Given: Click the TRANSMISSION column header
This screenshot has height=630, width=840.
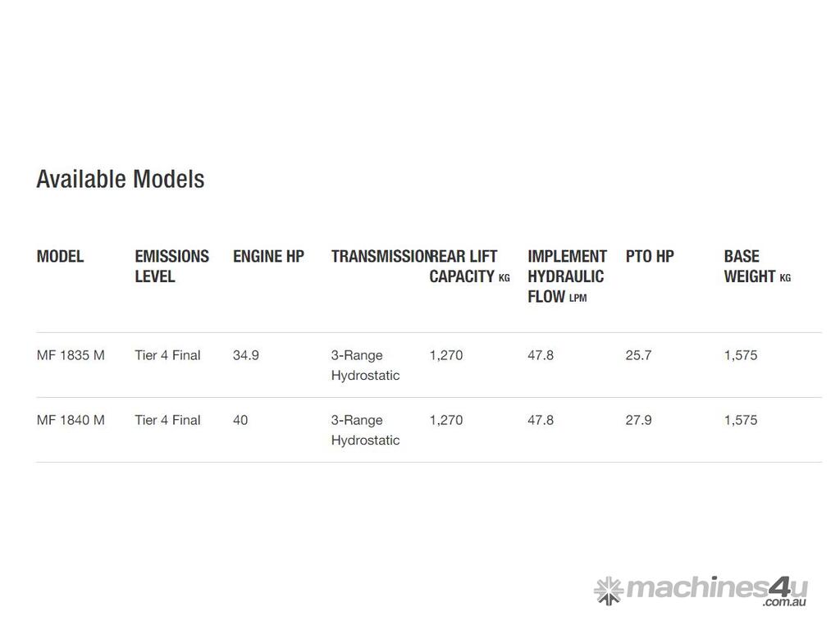Looking at the screenshot, I should pyautogui.click(x=379, y=257).
